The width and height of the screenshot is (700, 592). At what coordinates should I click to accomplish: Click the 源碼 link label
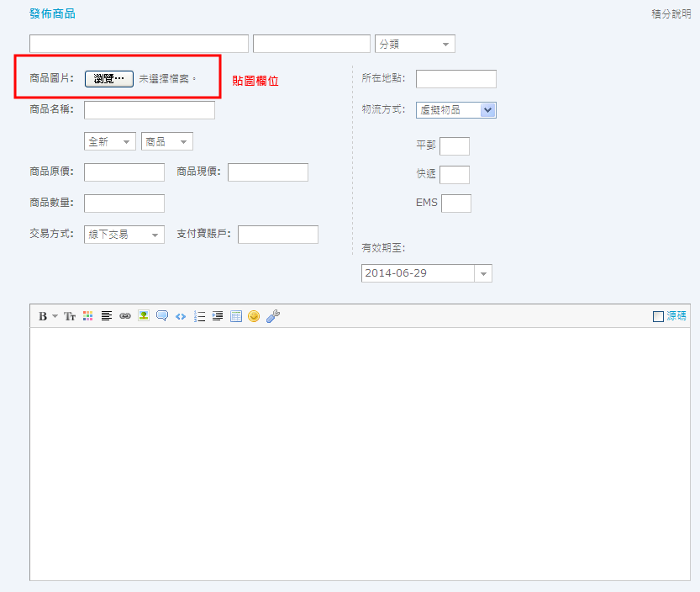pyautogui.click(x=676, y=316)
